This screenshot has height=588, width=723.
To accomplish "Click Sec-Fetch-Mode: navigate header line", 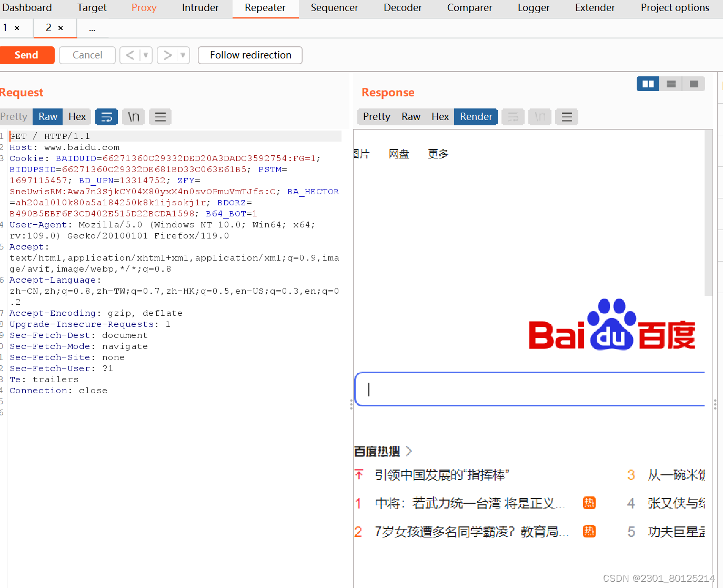I will pos(79,346).
